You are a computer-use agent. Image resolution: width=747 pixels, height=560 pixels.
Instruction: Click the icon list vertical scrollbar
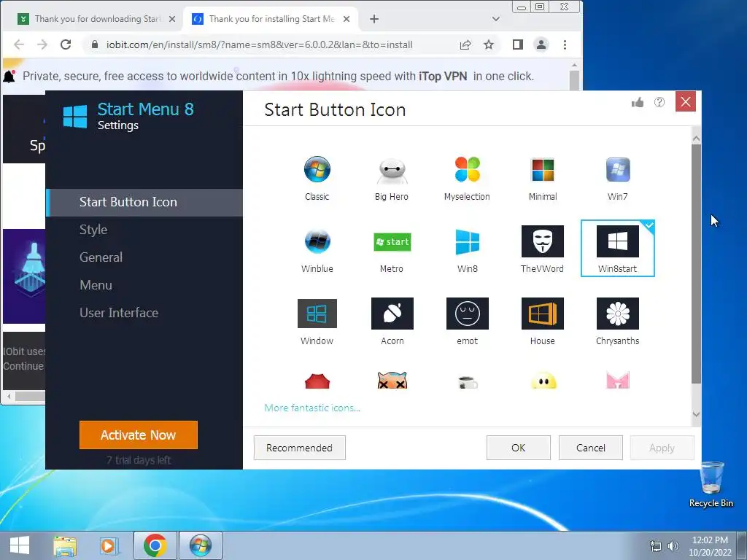[696, 263]
